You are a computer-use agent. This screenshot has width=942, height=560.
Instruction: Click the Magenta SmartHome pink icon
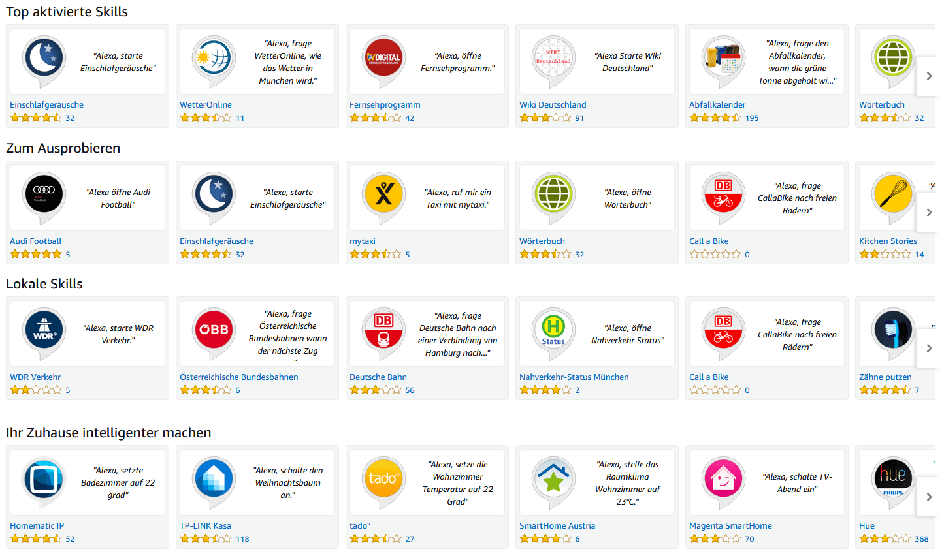click(x=723, y=479)
